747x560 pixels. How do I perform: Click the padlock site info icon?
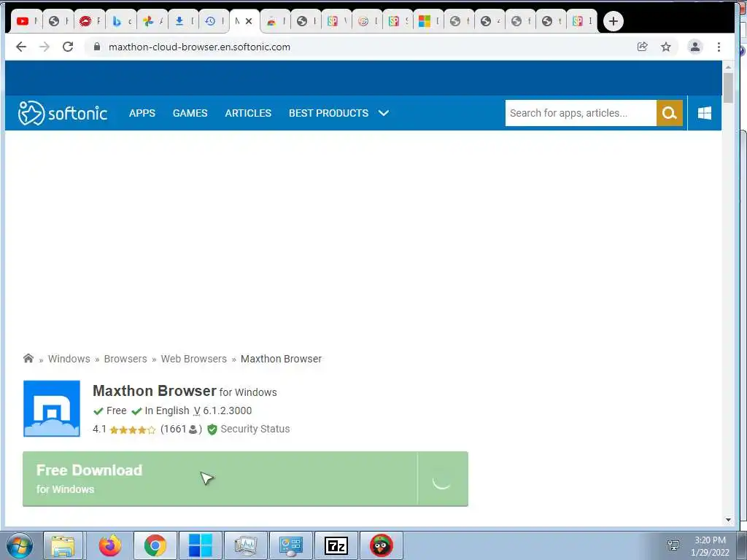[x=97, y=47]
